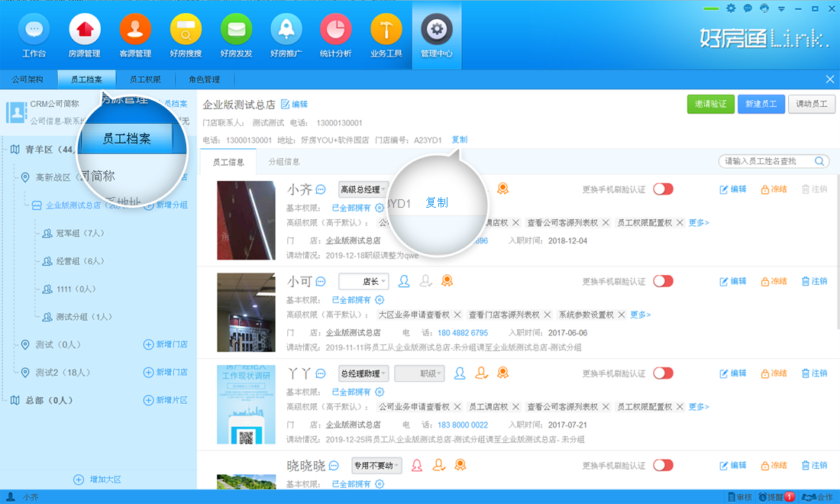
Task: Toggle face authentication for 晓晓晓
Action: (663, 465)
